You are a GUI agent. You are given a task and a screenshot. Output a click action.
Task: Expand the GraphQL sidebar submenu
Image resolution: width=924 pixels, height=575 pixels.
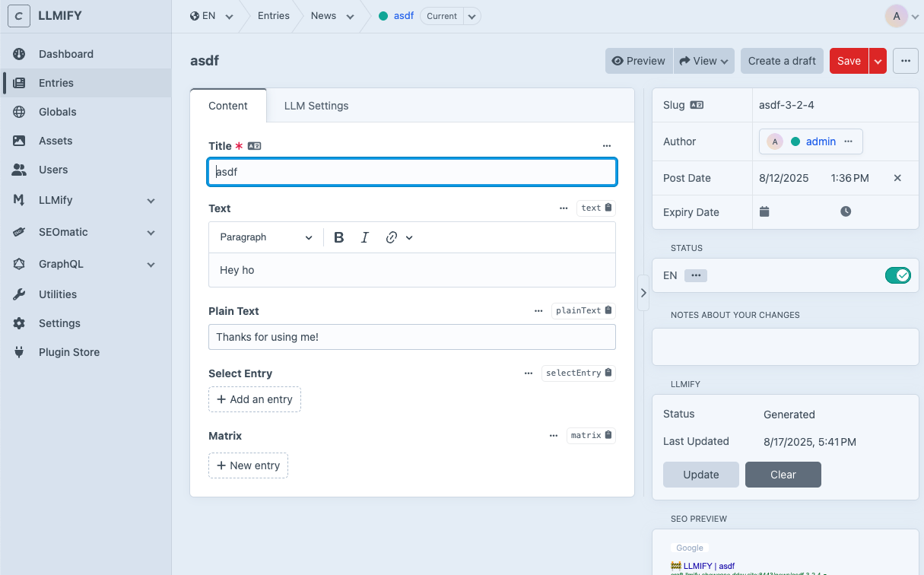[151, 265]
